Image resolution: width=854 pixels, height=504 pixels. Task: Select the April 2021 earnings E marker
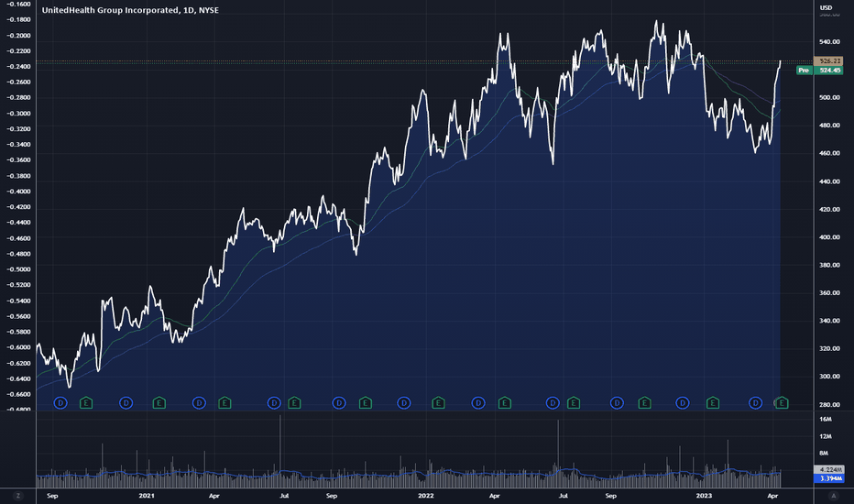click(224, 403)
